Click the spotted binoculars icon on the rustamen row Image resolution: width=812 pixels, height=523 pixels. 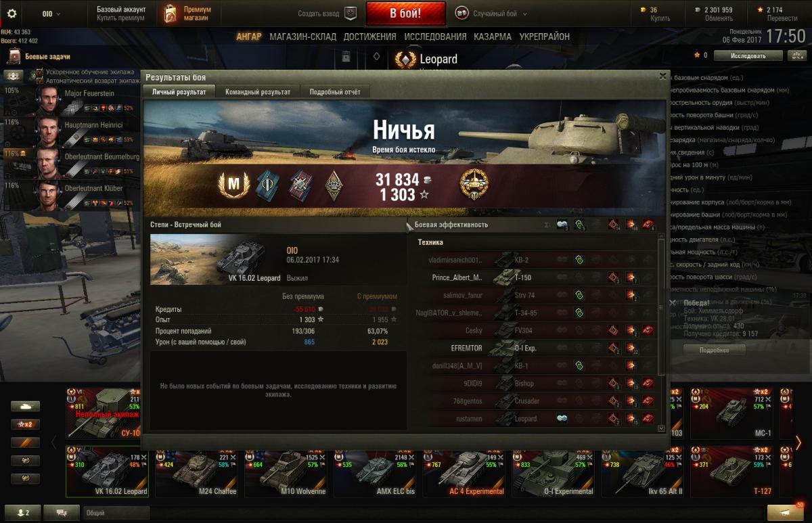click(562, 419)
